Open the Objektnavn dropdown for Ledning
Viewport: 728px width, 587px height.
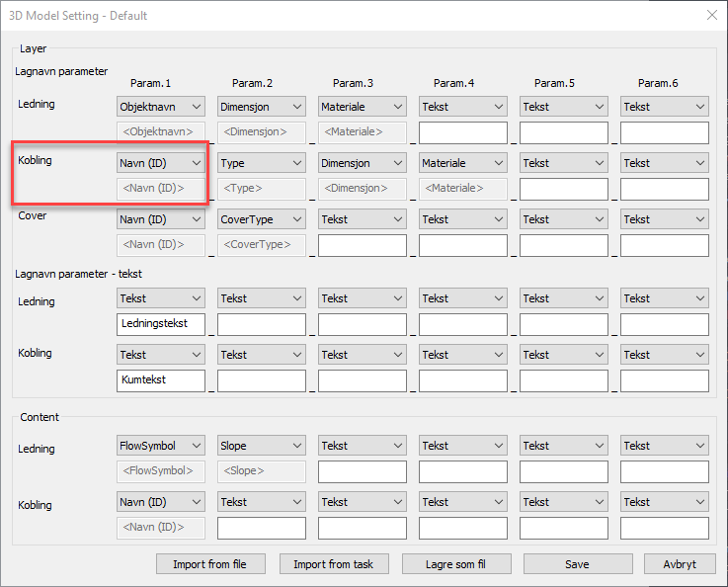tap(160, 107)
